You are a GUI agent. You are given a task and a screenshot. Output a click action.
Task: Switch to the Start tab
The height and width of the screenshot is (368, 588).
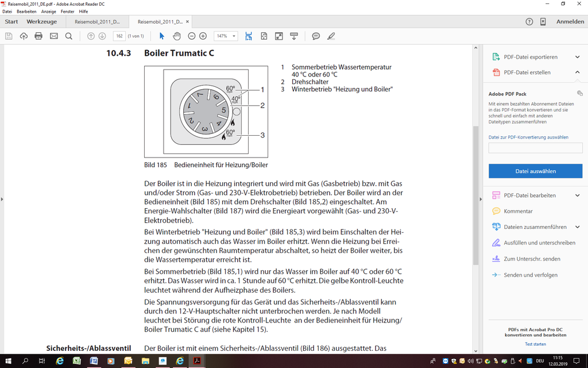tap(11, 22)
